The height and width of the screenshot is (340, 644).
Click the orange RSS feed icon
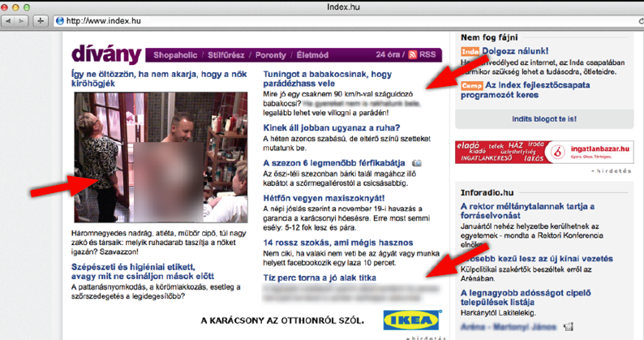pyautogui.click(x=412, y=55)
